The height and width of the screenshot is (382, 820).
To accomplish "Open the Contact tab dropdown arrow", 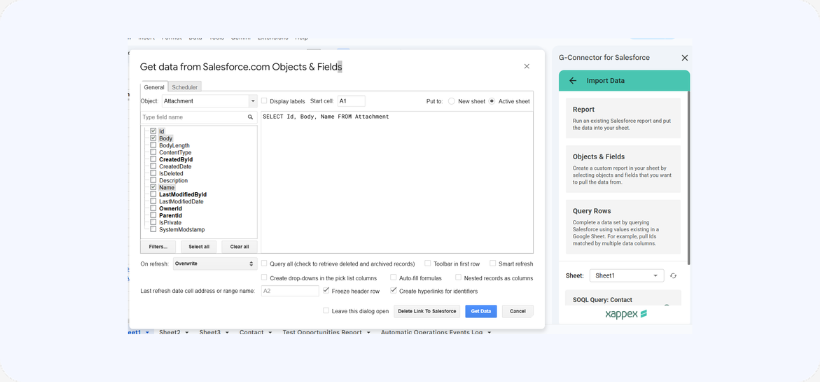I will 270,332.
